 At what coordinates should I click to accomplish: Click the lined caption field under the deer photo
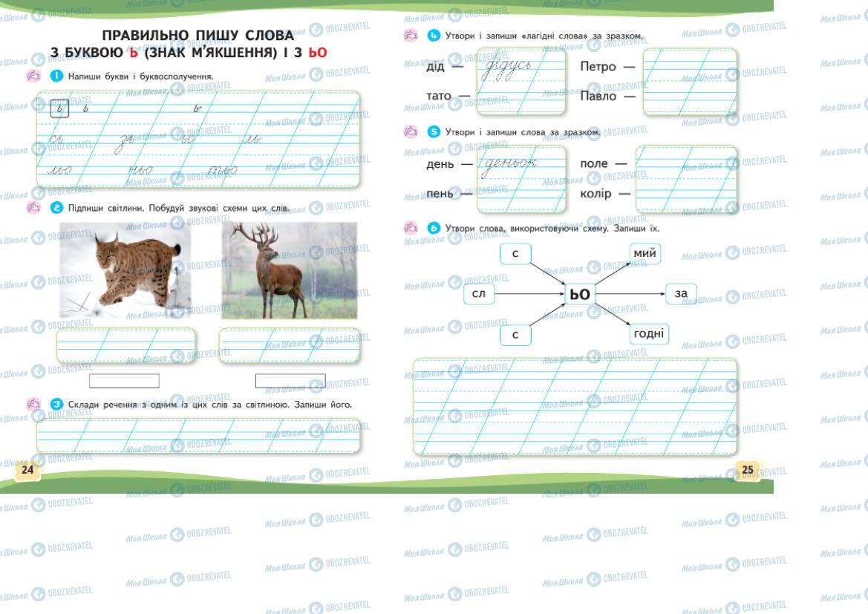coord(290,345)
